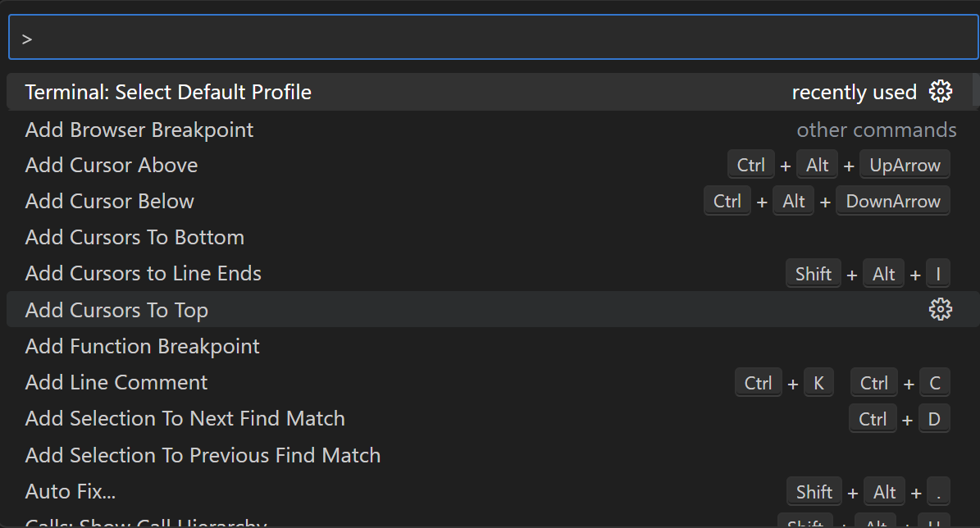
Task: Choose the Add Cursor Above command
Action: tap(112, 165)
